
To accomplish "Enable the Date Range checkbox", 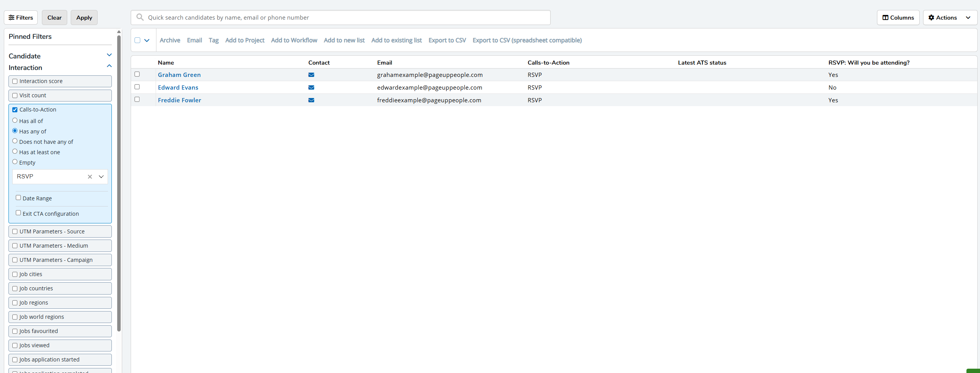I will pyautogui.click(x=18, y=198).
